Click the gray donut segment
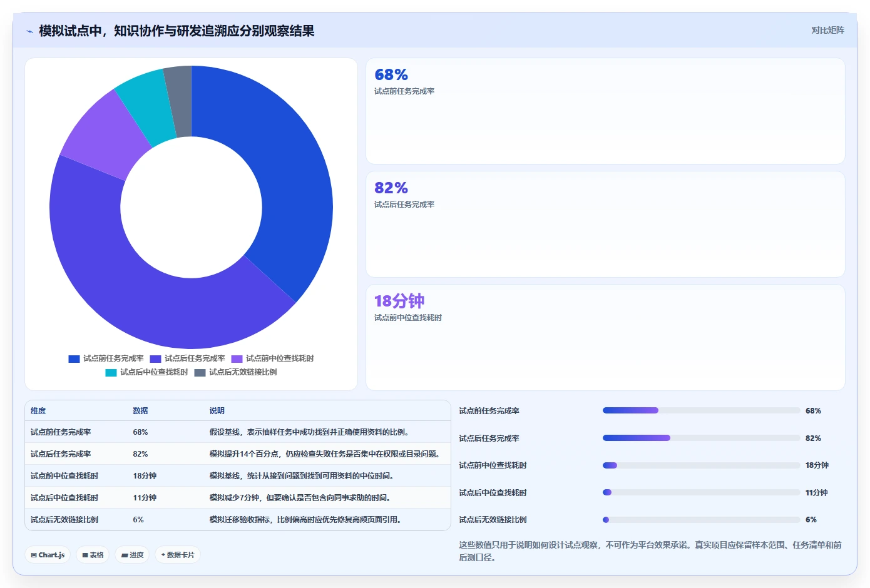Screen dimensions: 870x588 pos(180,101)
